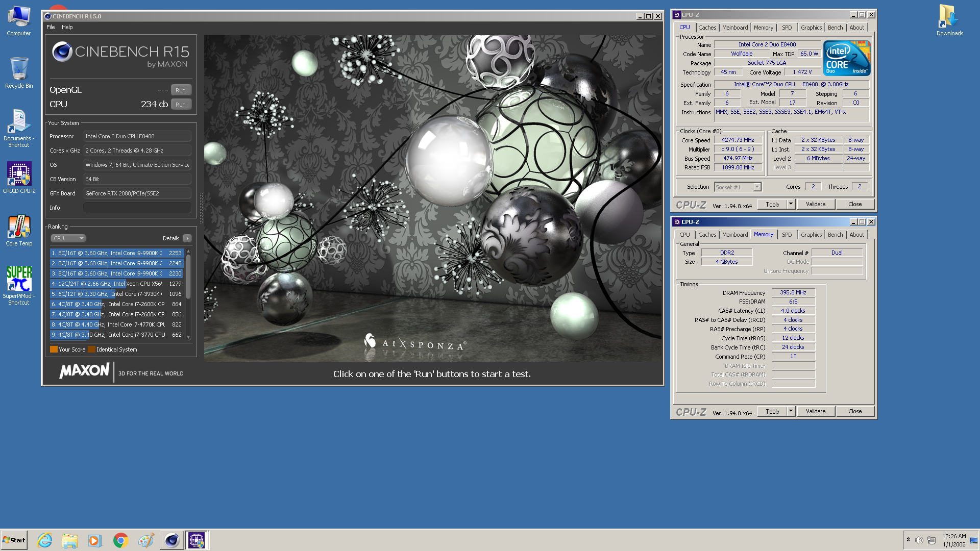Viewport: 980px width, 551px height.
Task: Launch CPUID CPU-Z desktop icon
Action: click(x=19, y=177)
